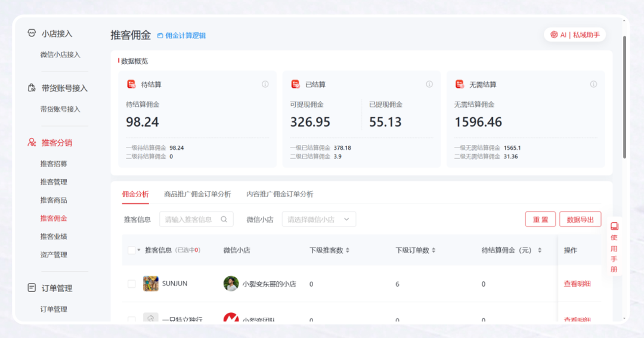Screen dimensions: 644x338
Task: Sort by 下级订单数 arrows
Action: (434, 250)
